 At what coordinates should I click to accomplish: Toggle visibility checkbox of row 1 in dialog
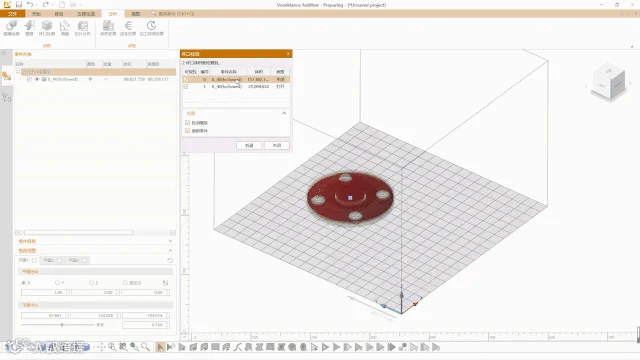point(186,87)
